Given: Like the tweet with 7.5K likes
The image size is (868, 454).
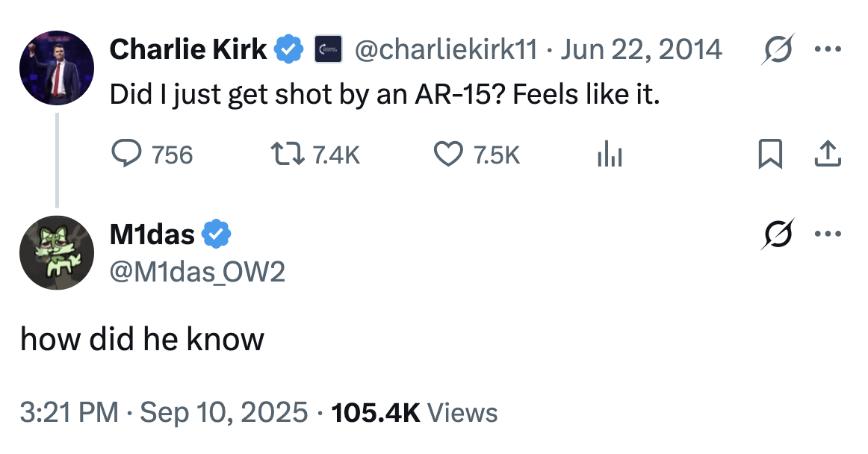Looking at the screenshot, I should click(x=447, y=155).
